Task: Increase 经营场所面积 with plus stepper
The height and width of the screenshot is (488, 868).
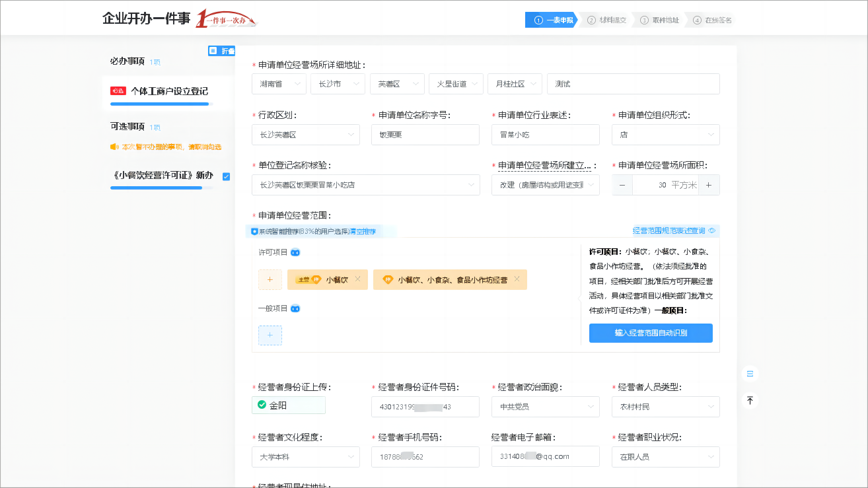Action: [x=709, y=185]
